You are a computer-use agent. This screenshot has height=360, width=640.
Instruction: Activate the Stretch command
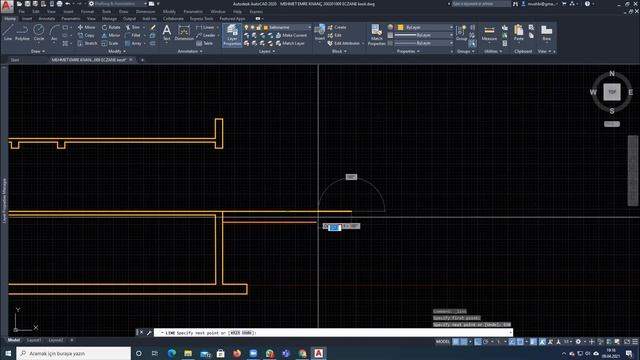pos(87,43)
